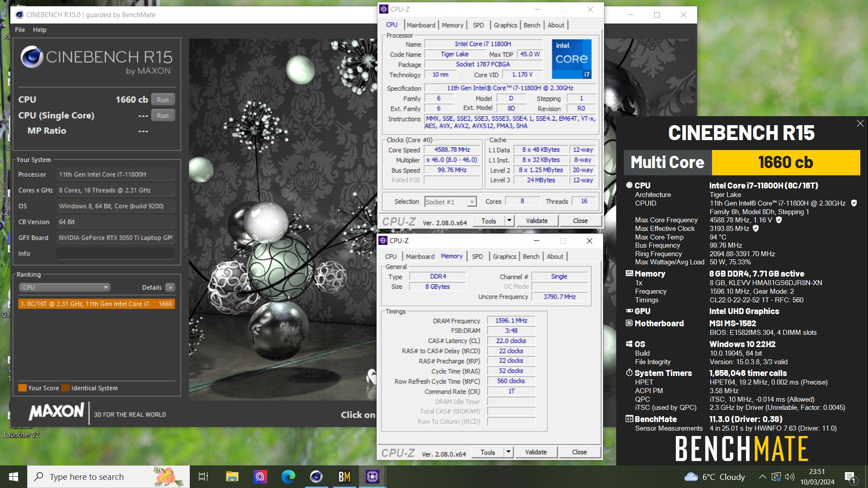Click the shield icon next to Max Effective Clock
Viewport: 868px width, 488px height.
(x=756, y=229)
